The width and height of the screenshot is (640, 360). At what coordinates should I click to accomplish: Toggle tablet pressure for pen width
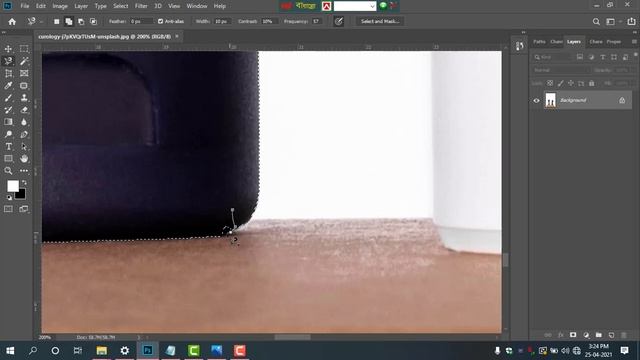click(x=339, y=22)
